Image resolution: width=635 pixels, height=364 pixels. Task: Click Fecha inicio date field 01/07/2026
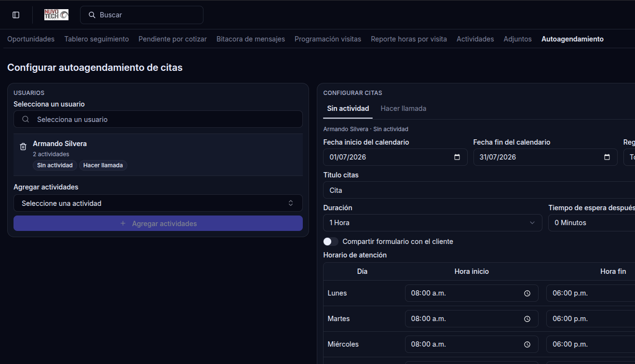tap(395, 157)
